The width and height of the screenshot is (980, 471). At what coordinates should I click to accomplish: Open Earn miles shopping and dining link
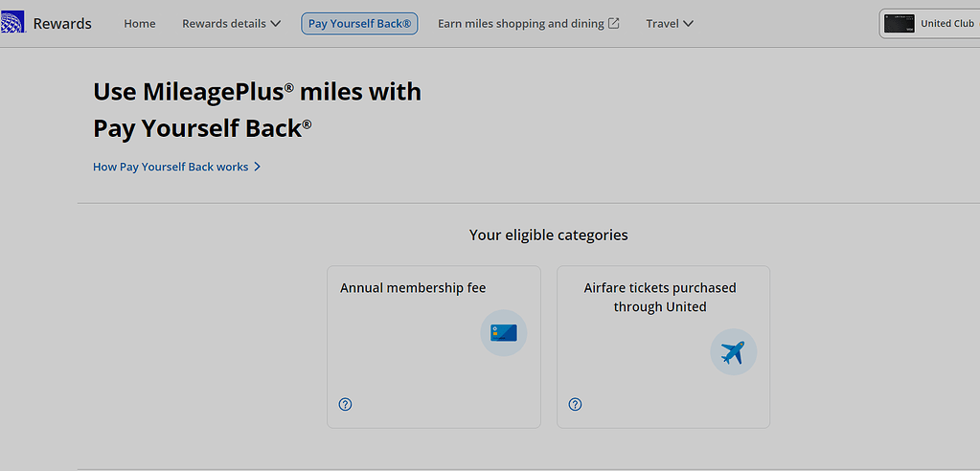521,24
